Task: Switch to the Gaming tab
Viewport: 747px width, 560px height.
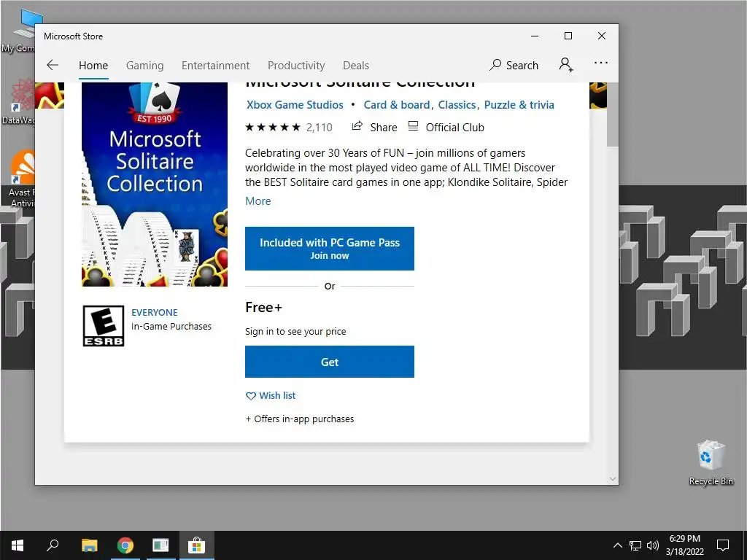Action: [x=145, y=65]
